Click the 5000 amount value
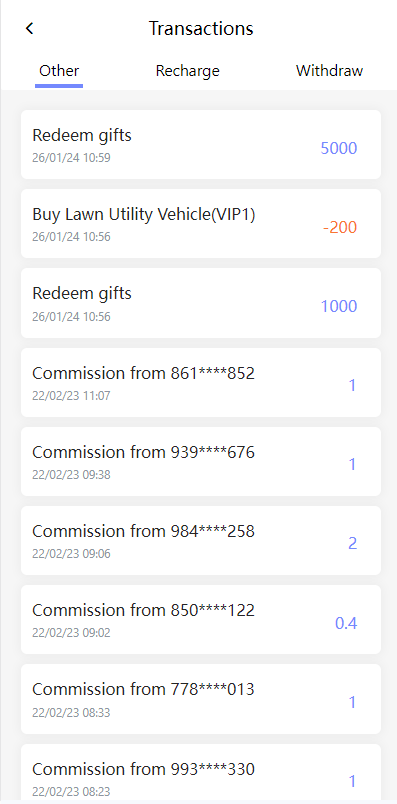This screenshot has width=397, height=804. tap(339, 148)
